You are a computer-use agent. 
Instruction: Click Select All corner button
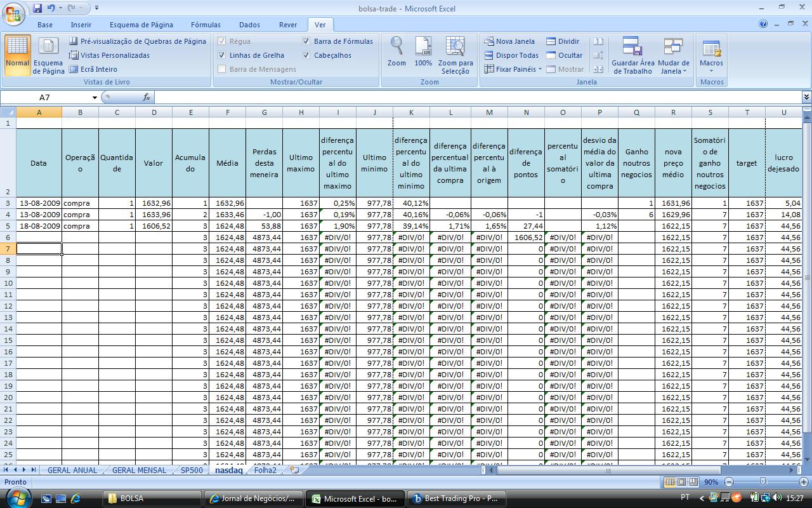point(8,112)
